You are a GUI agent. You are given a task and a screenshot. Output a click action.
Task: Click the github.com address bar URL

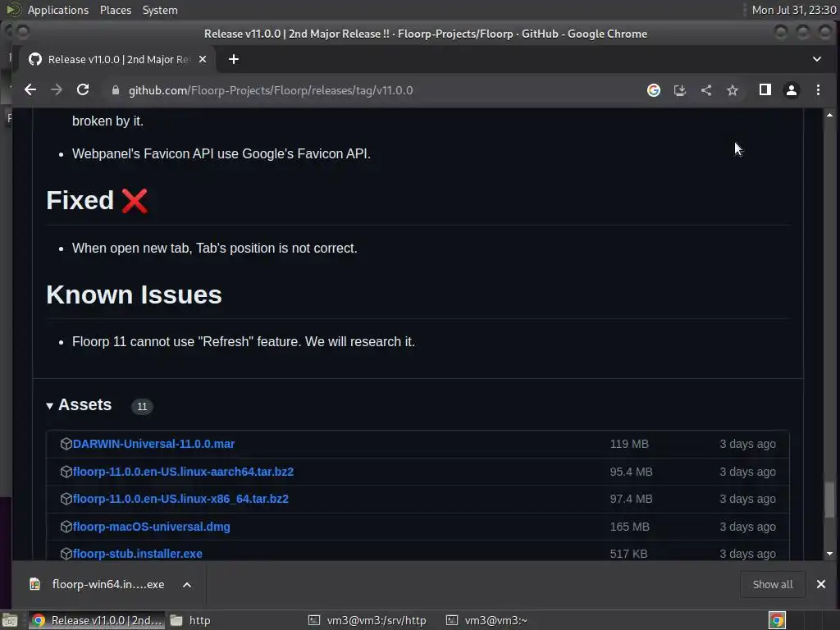271,90
